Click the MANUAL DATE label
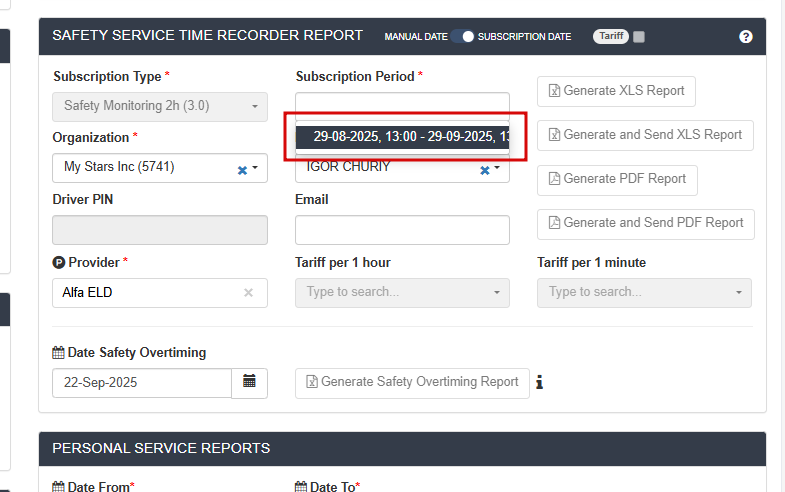 [x=416, y=37]
